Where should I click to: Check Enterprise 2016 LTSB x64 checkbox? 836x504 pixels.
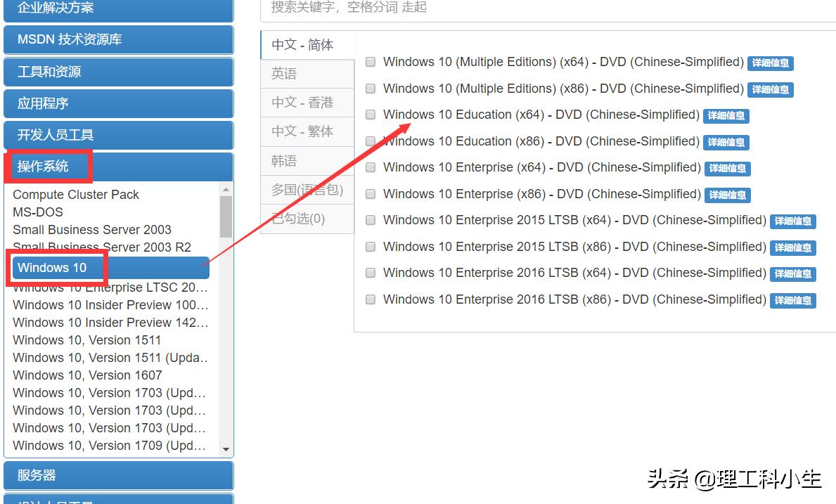[371, 273]
